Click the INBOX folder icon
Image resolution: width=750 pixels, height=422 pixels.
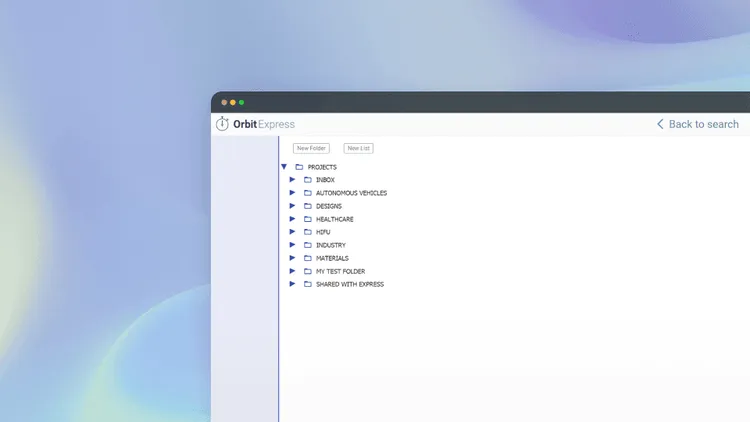tap(308, 180)
